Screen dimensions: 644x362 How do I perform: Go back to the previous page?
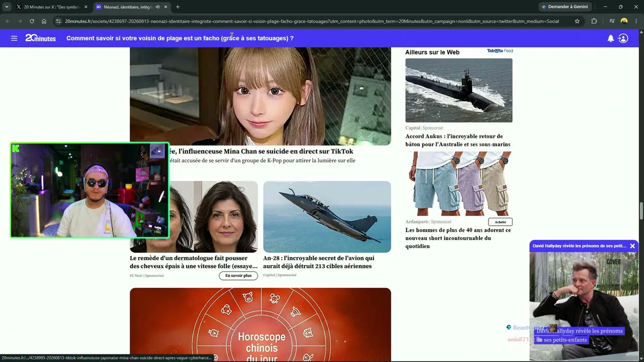pos(8,21)
